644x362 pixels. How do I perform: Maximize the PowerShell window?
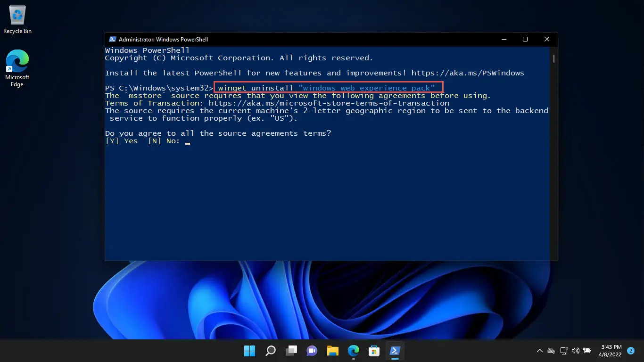click(525, 40)
